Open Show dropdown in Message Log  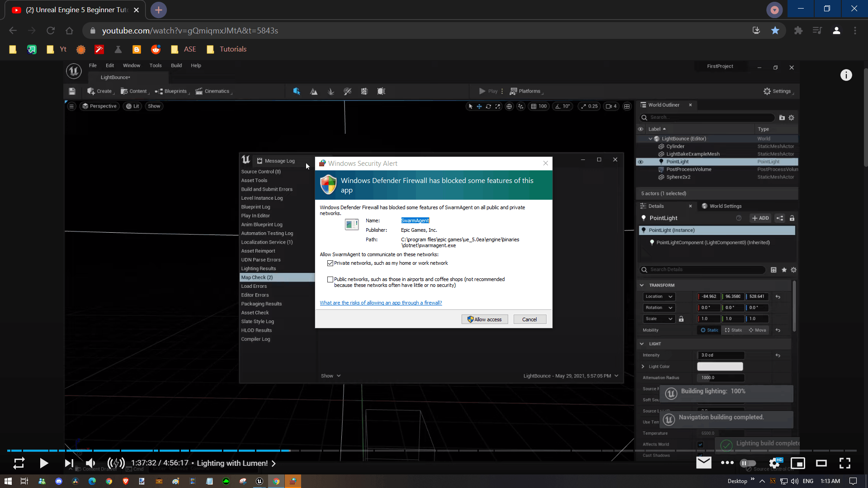(330, 376)
